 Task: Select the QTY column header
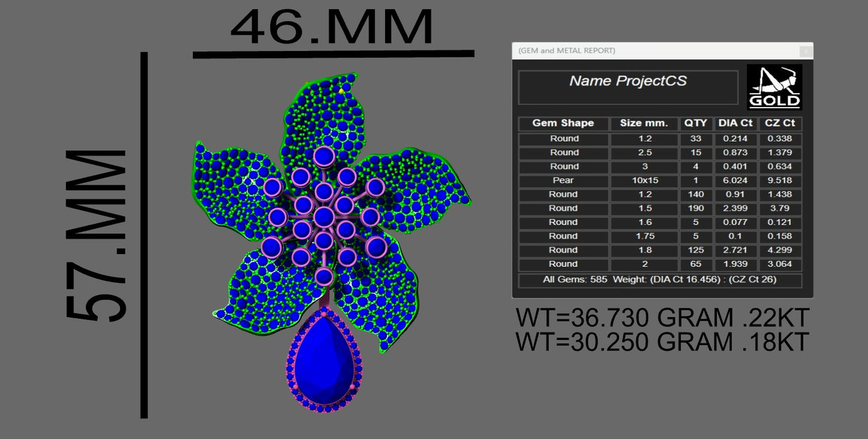click(x=696, y=124)
